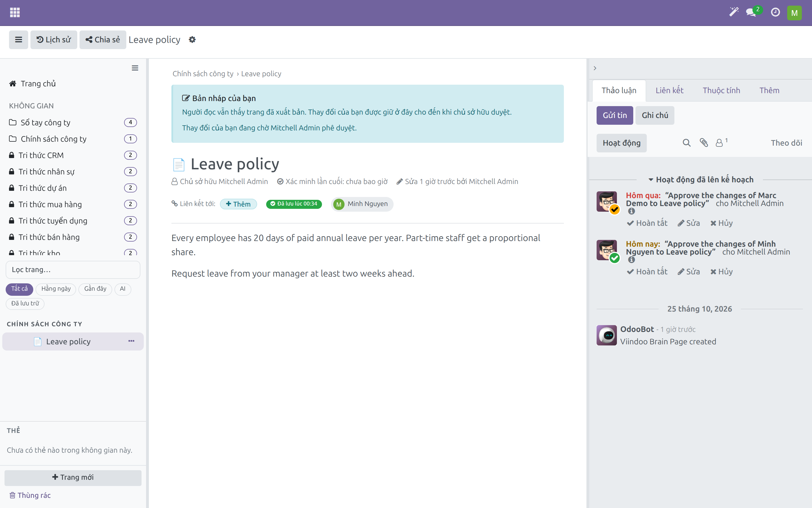Collapse the planned activities section header

click(701, 180)
